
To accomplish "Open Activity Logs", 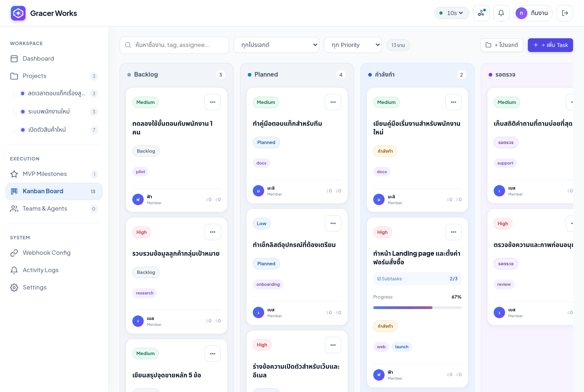I will coord(54,270).
